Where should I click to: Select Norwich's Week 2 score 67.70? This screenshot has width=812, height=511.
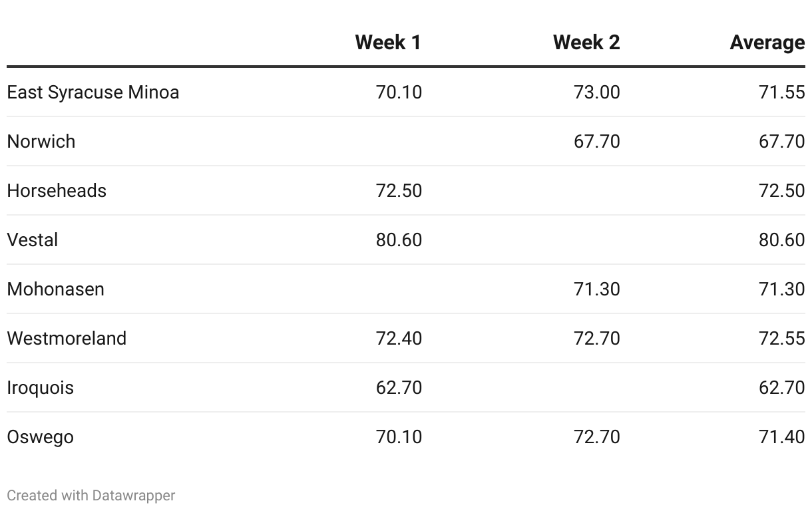[596, 141]
